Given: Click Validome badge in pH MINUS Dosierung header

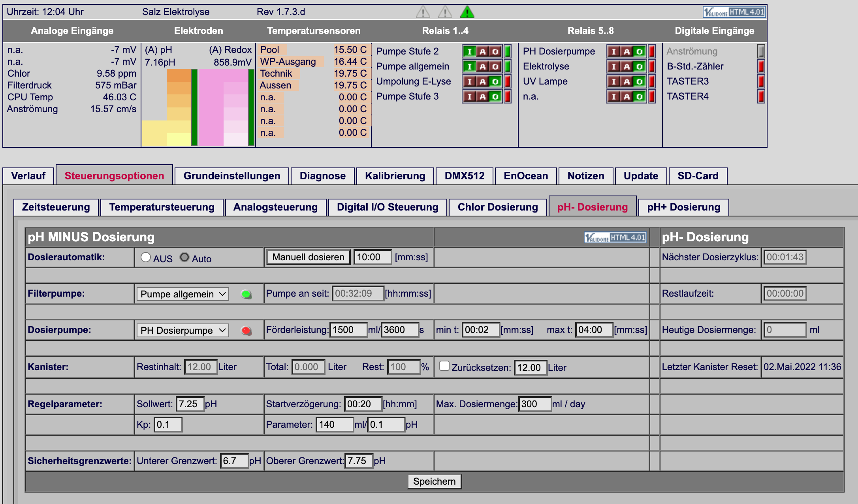Looking at the screenshot, I should pyautogui.click(x=615, y=237).
